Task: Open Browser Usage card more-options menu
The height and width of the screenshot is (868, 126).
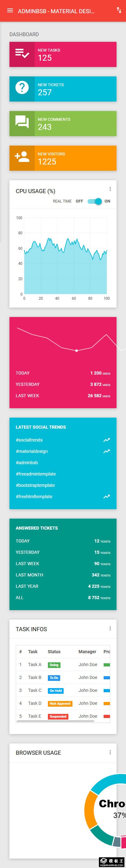Action: (x=110, y=752)
